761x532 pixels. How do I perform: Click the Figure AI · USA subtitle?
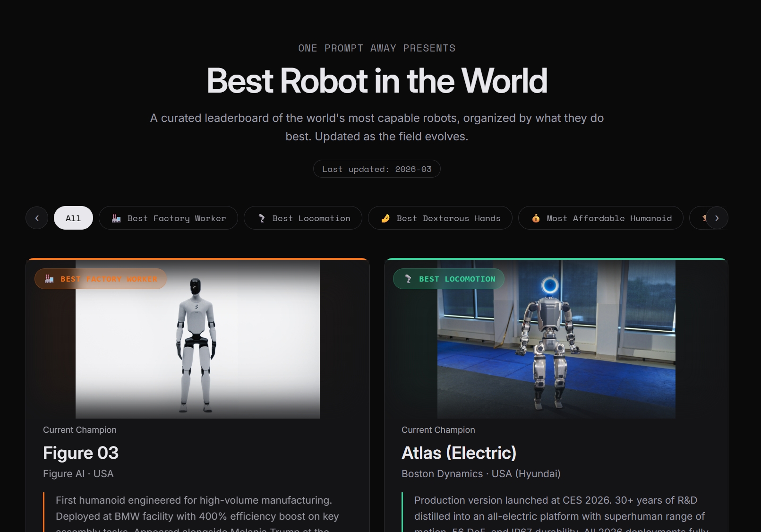pyautogui.click(x=78, y=474)
